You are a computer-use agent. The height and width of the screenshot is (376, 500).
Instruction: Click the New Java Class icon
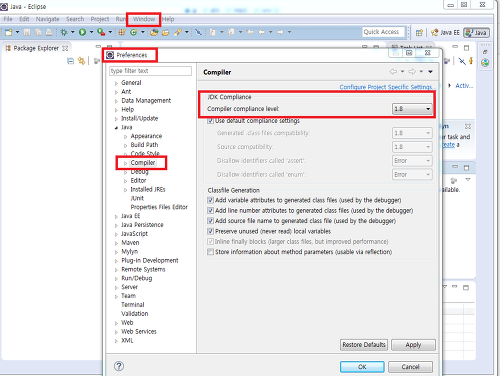coord(134,32)
